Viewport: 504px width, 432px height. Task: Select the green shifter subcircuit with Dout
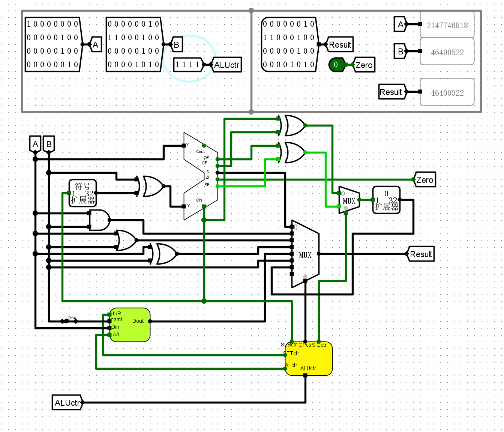130,325
